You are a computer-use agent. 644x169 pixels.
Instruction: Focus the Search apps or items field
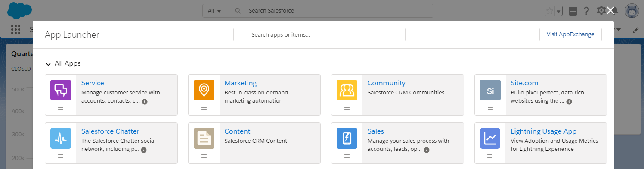tap(319, 34)
